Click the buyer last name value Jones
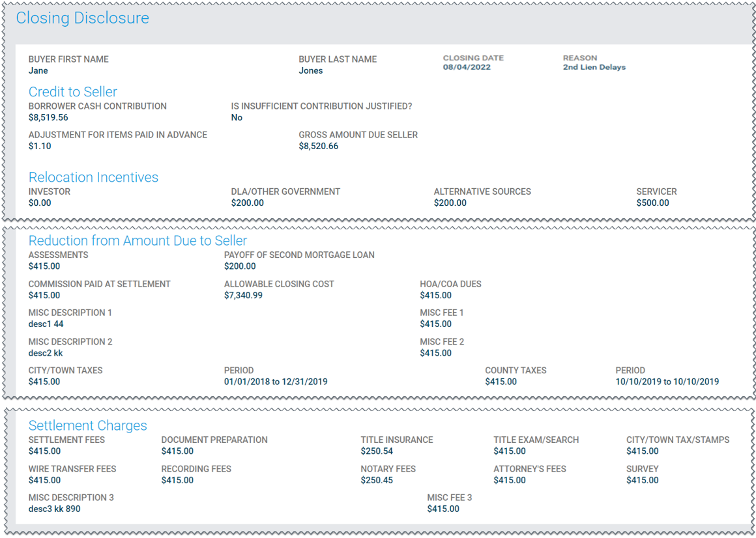756x538 pixels. click(311, 70)
